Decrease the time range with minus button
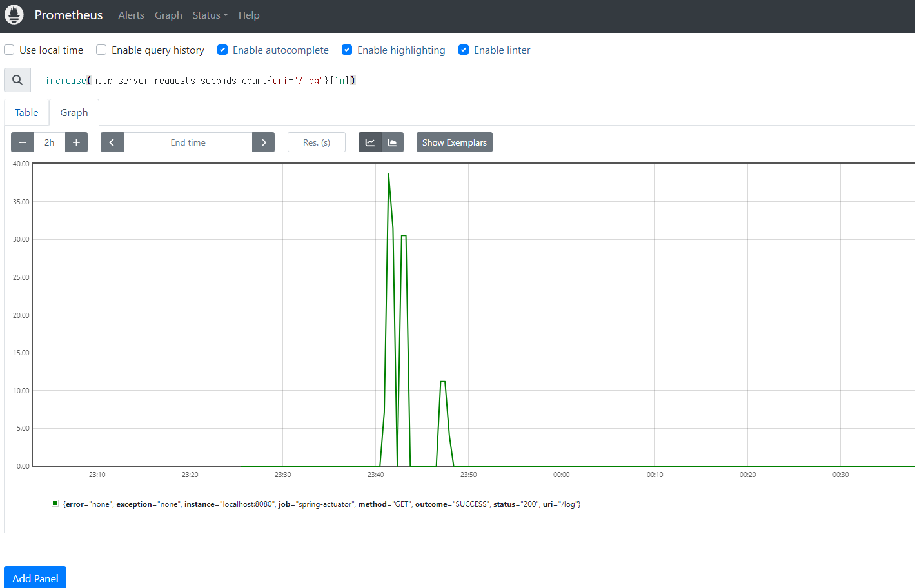The height and width of the screenshot is (588, 915). 23,142
